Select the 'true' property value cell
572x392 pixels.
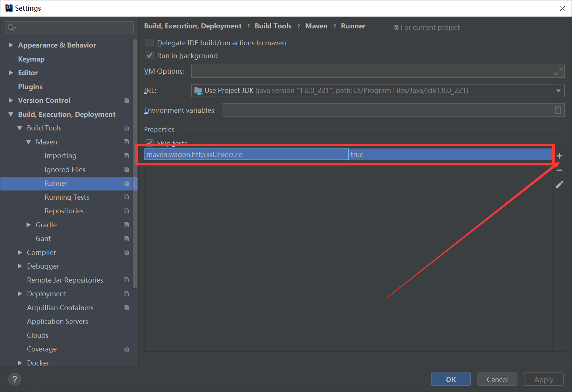click(450, 155)
